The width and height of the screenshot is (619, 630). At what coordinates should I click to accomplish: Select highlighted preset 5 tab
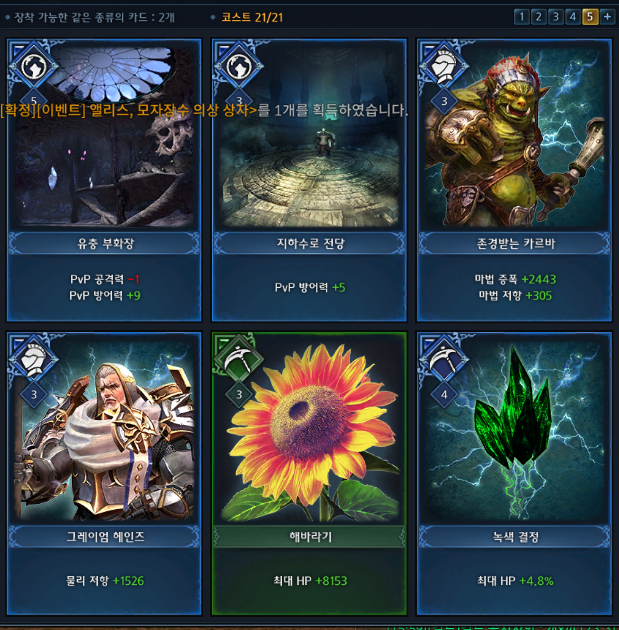590,17
